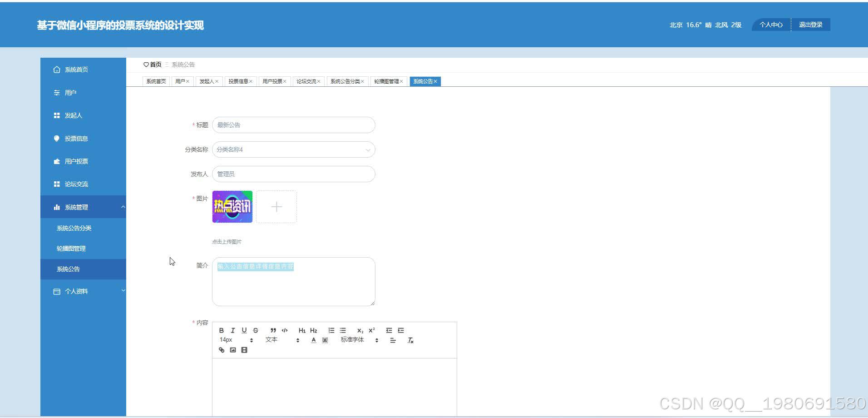Open the 文本 paragraph style dropdown
The width and height of the screenshot is (868, 418).
tap(282, 340)
